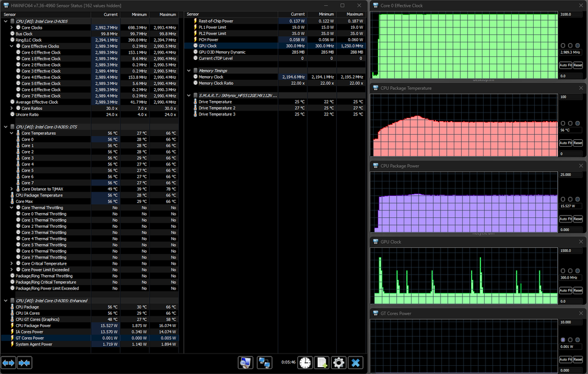Close sensors with blue X icon

click(356, 363)
